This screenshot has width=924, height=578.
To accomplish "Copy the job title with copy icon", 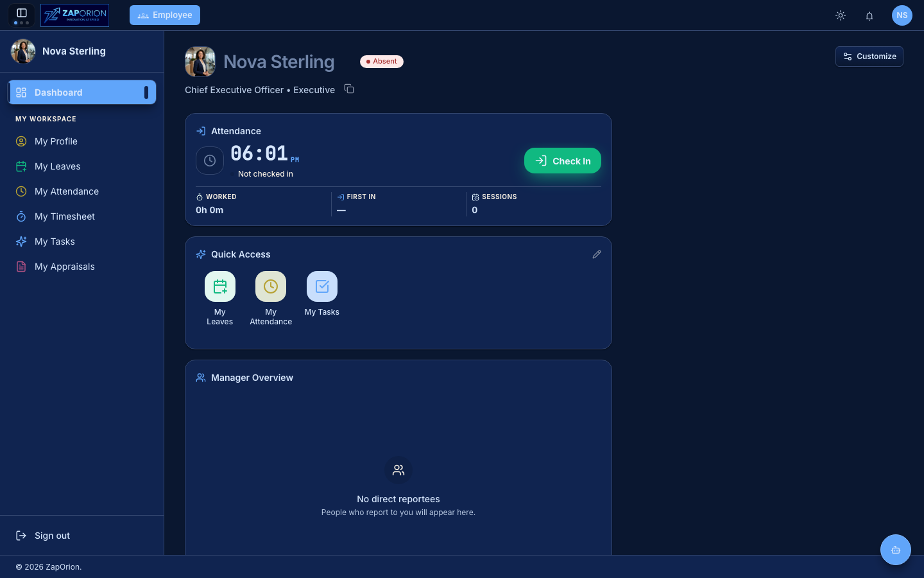I will coord(349,89).
